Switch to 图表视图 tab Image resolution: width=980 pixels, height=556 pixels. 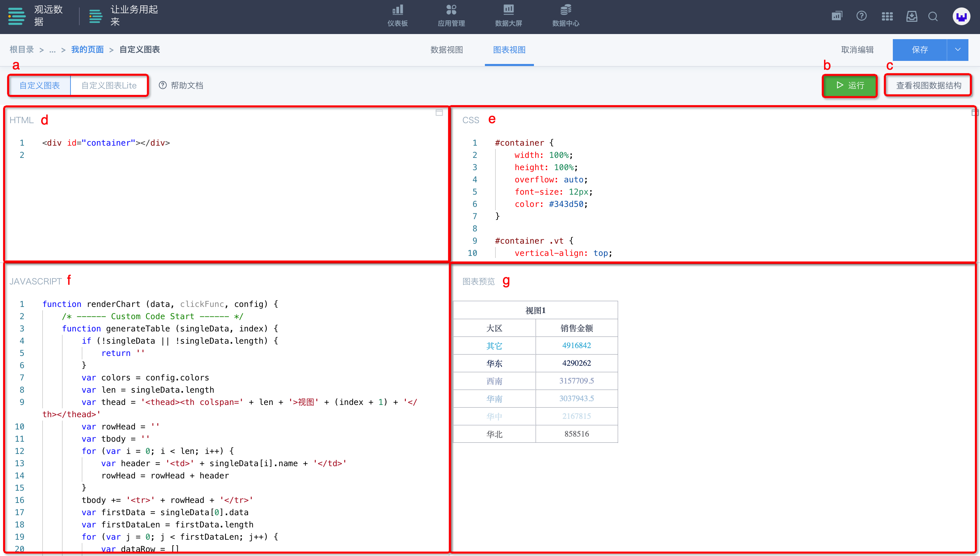click(509, 50)
